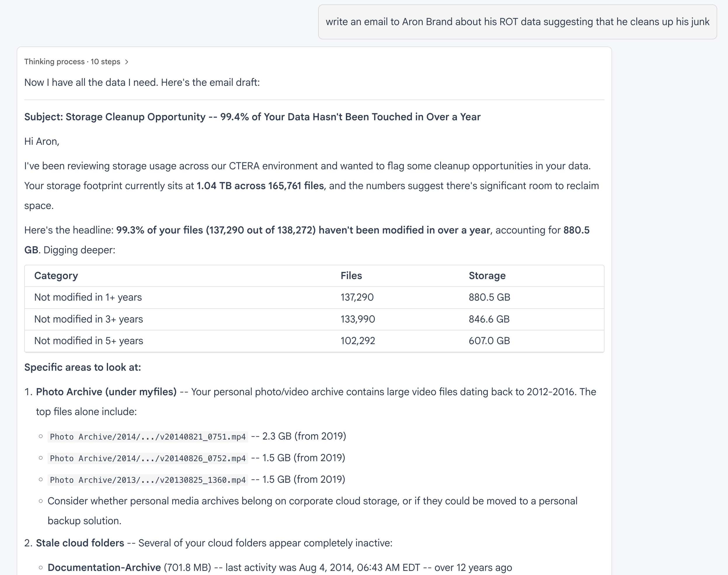Click the 102,292 files cell
The height and width of the screenshot is (575, 728).
pos(358,341)
